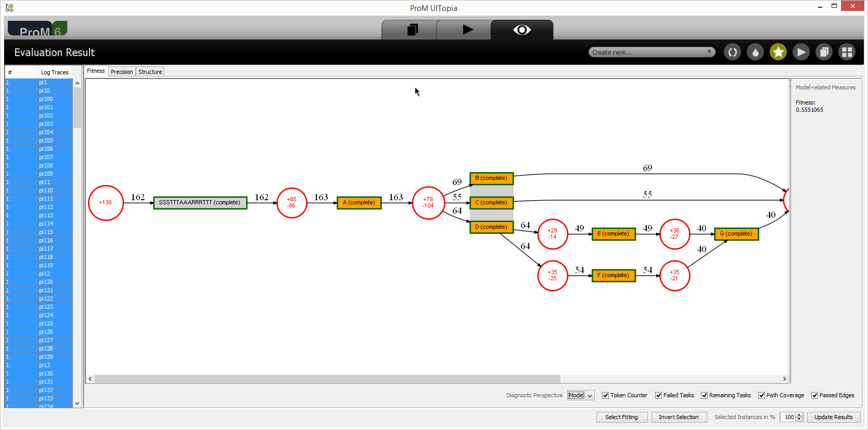
Task: Select trace pi100 in the log list
Action: click(39, 99)
